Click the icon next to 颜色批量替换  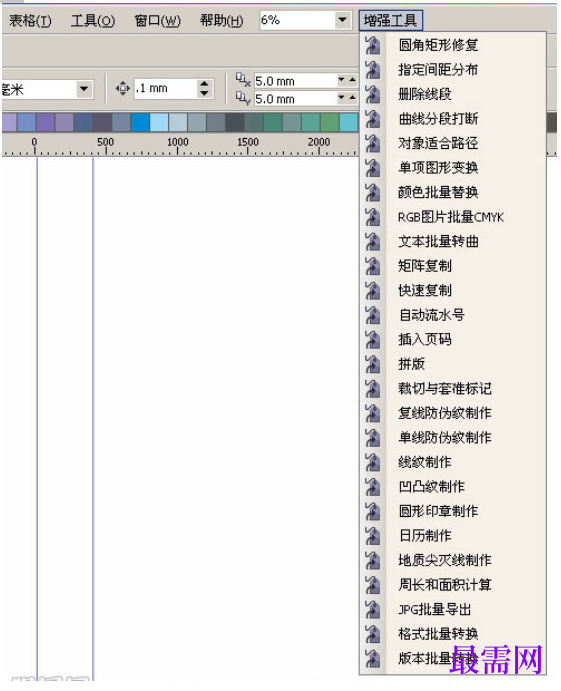click(373, 193)
